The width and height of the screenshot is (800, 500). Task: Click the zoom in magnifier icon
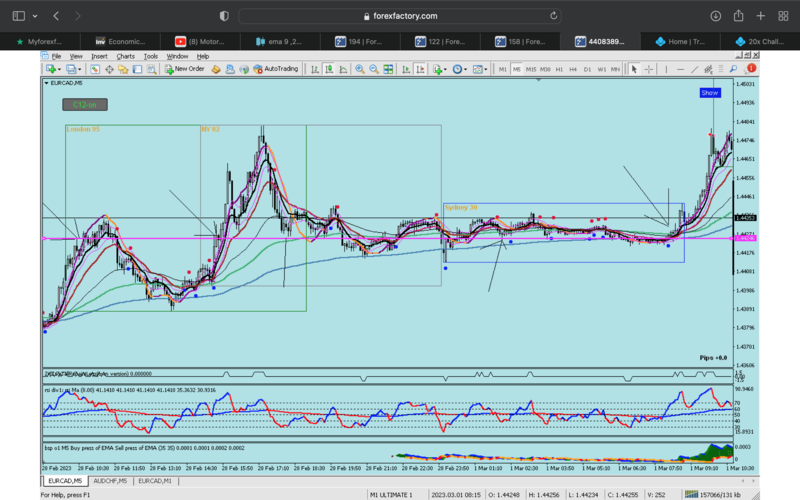pos(360,69)
